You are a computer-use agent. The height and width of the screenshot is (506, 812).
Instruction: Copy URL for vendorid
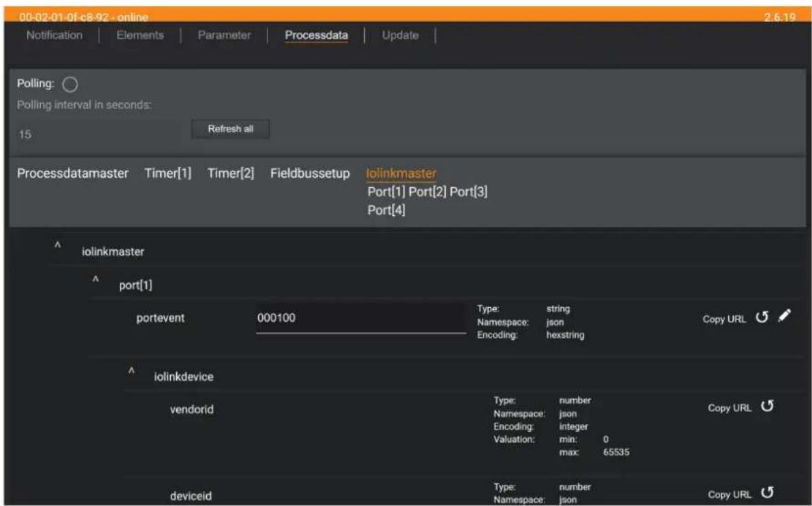[x=729, y=408]
